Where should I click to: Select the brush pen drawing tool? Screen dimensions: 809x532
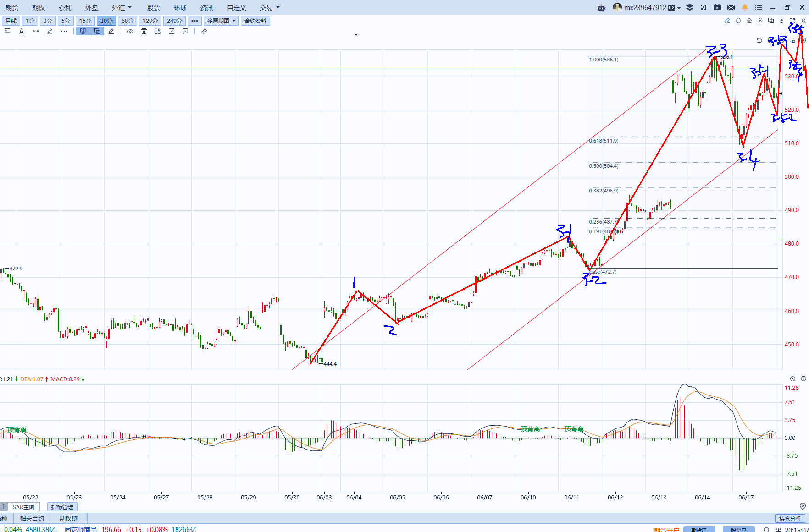(x=50, y=31)
